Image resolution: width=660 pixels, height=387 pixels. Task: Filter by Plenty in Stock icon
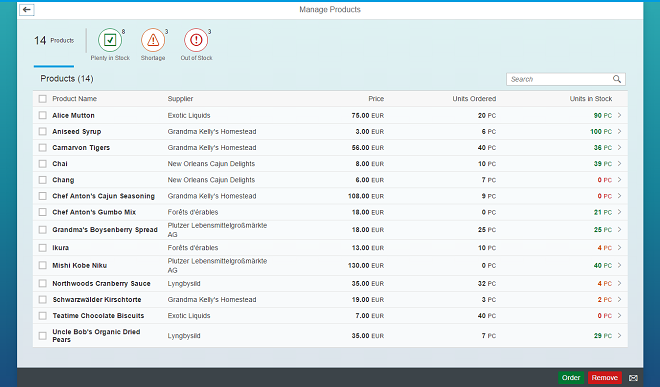click(x=110, y=40)
